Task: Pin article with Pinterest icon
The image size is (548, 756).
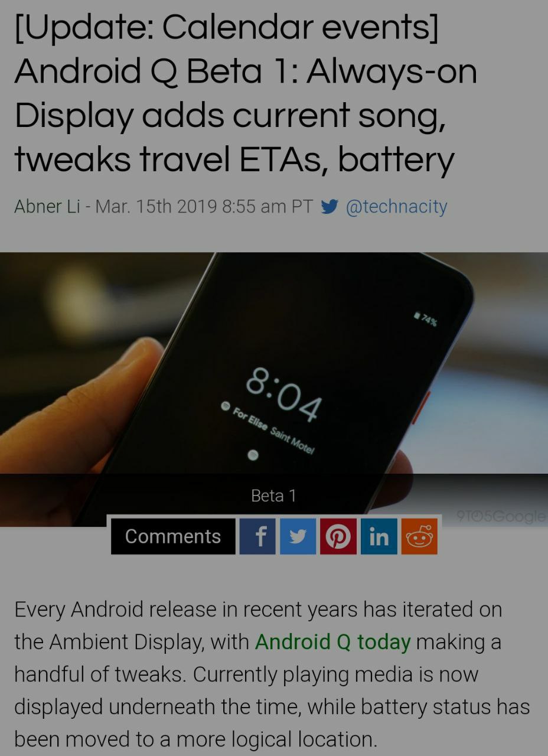Action: click(338, 536)
